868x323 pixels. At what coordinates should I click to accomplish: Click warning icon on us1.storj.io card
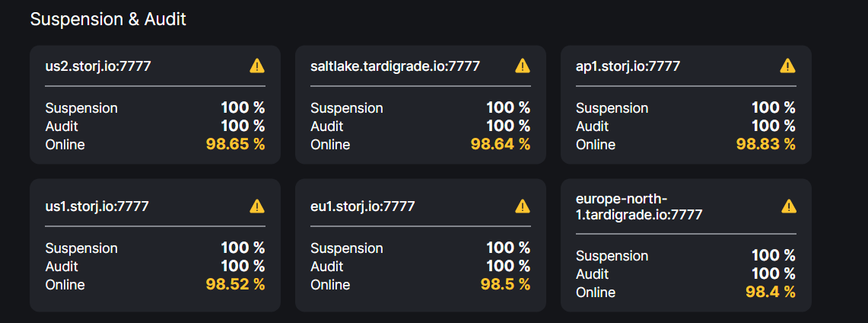tap(257, 206)
